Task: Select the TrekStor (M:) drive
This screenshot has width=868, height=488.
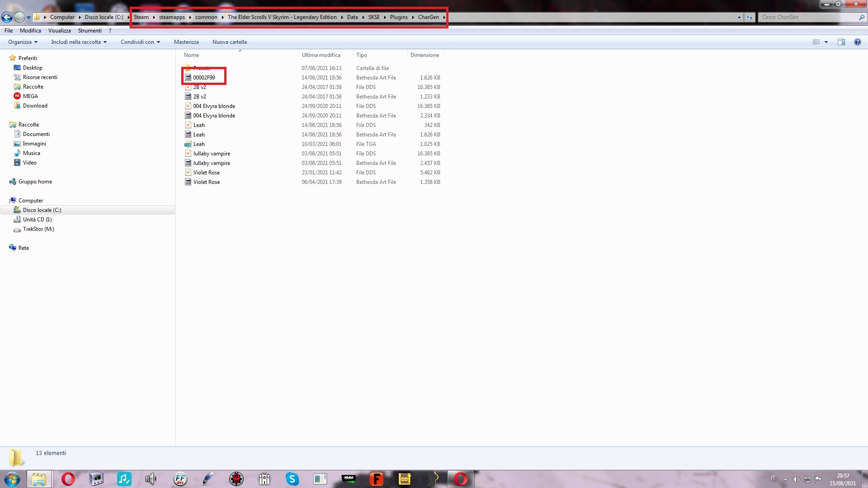Action: click(x=38, y=229)
